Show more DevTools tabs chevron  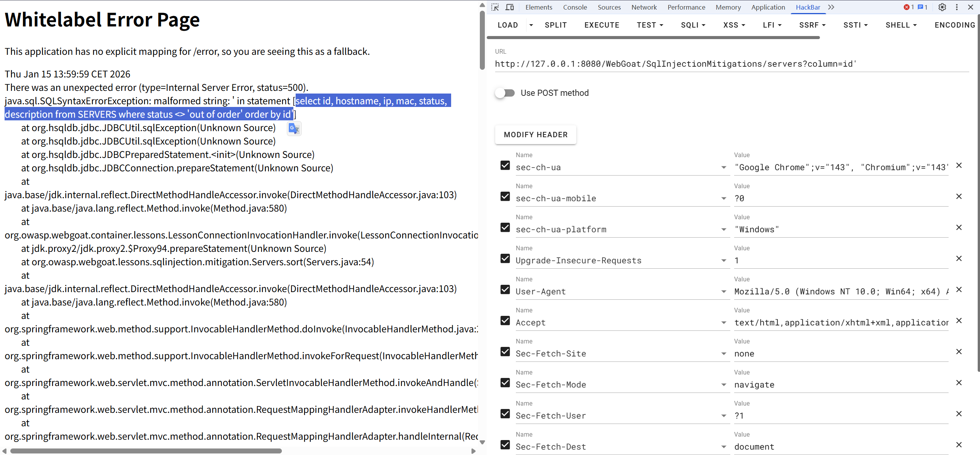[831, 7]
